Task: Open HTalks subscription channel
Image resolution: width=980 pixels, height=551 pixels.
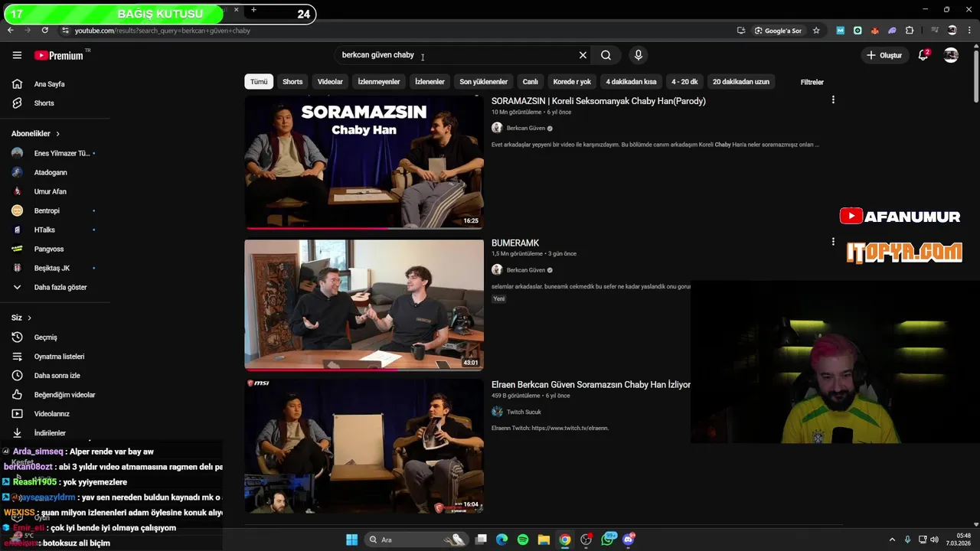Action: pos(44,230)
